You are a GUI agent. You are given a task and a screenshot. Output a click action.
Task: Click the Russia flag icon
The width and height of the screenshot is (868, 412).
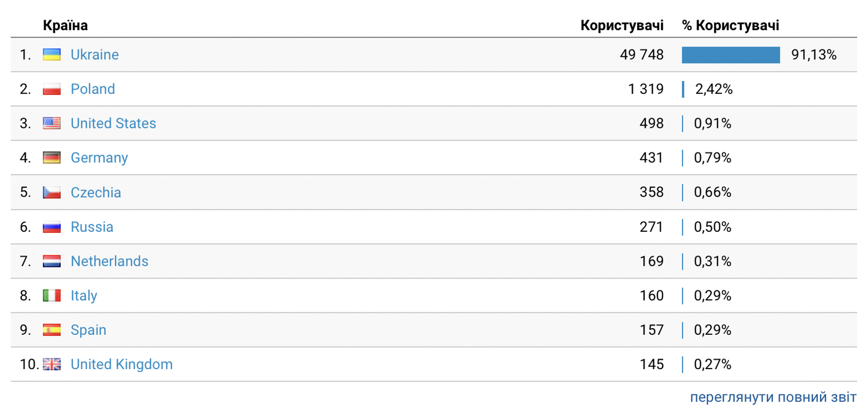pos(52,227)
